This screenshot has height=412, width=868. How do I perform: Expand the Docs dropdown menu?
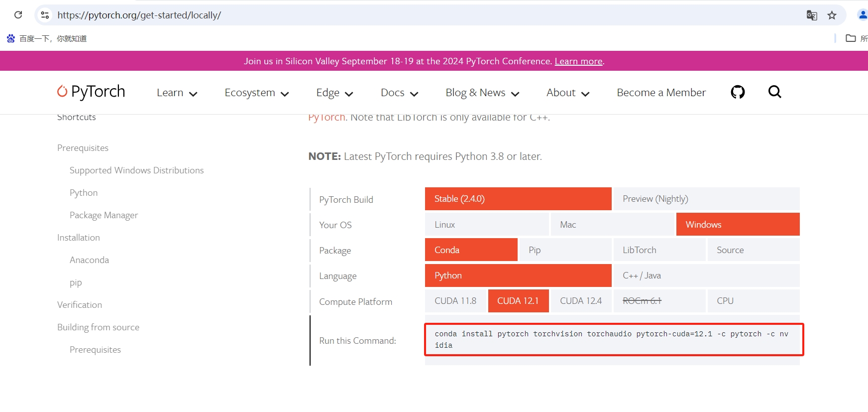coord(400,93)
